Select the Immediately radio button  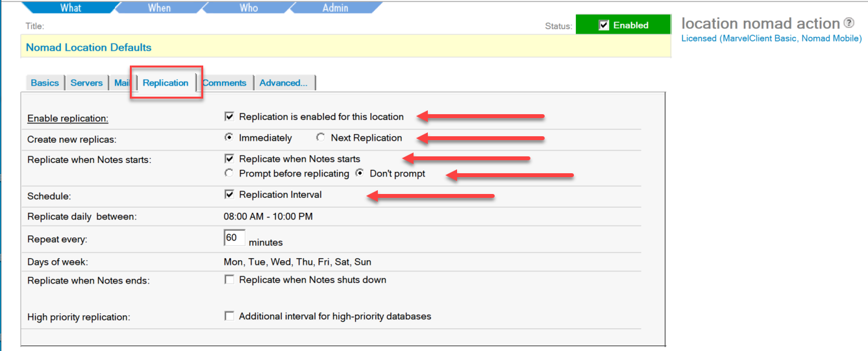(229, 138)
